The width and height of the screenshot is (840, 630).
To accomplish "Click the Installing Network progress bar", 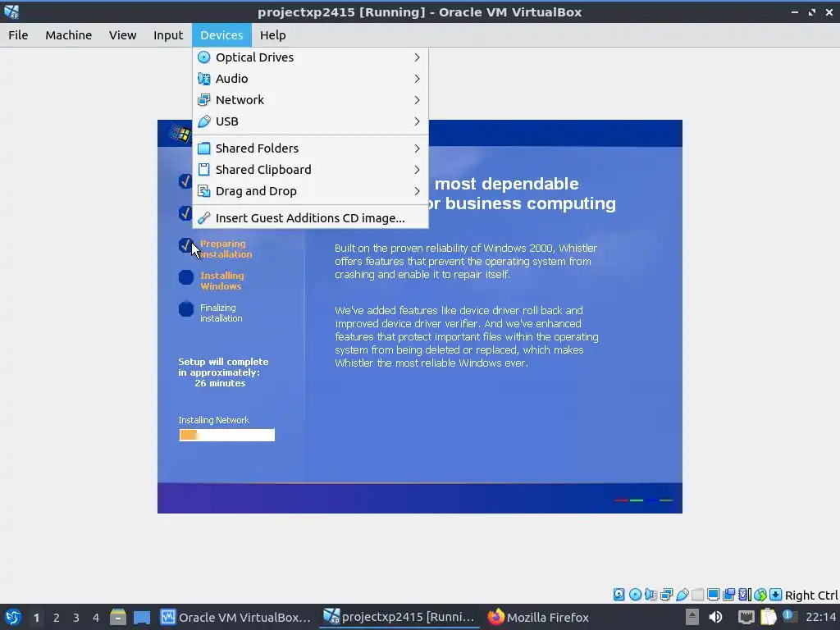I will pyautogui.click(x=226, y=435).
